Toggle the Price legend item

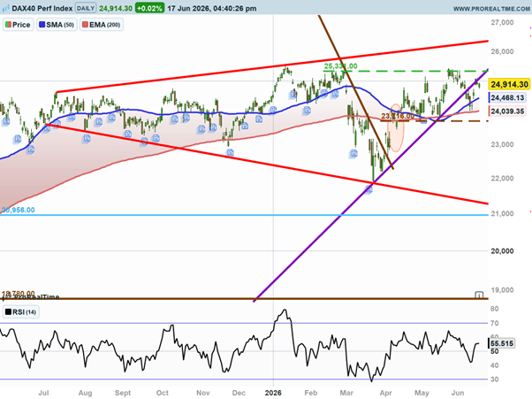pos(19,25)
